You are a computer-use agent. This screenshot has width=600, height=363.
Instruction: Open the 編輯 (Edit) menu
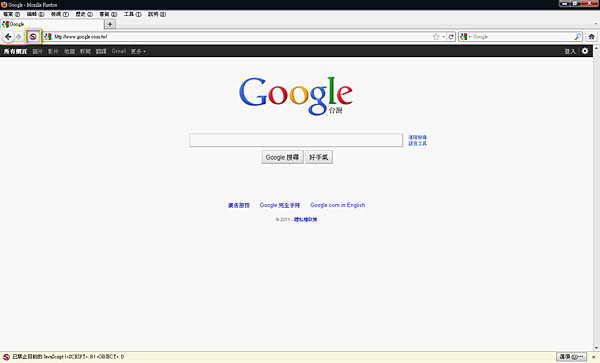(x=36, y=15)
